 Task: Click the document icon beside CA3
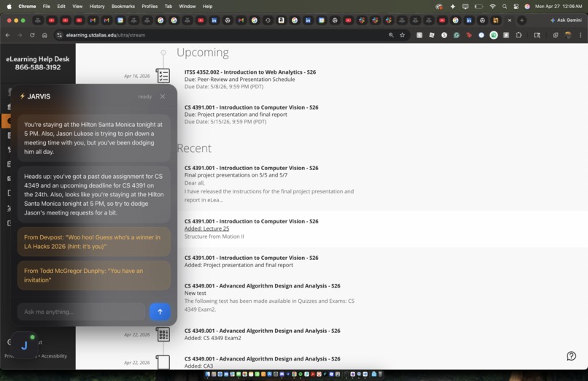pyautogui.click(x=163, y=362)
